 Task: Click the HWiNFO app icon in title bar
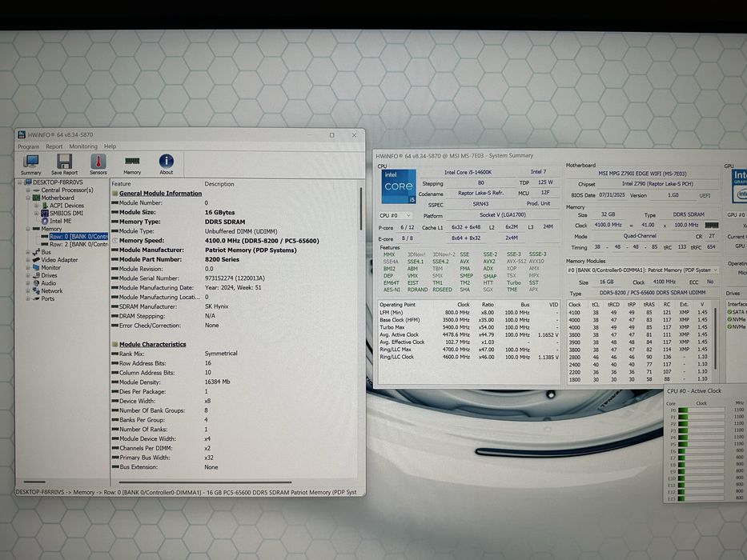click(x=22, y=134)
